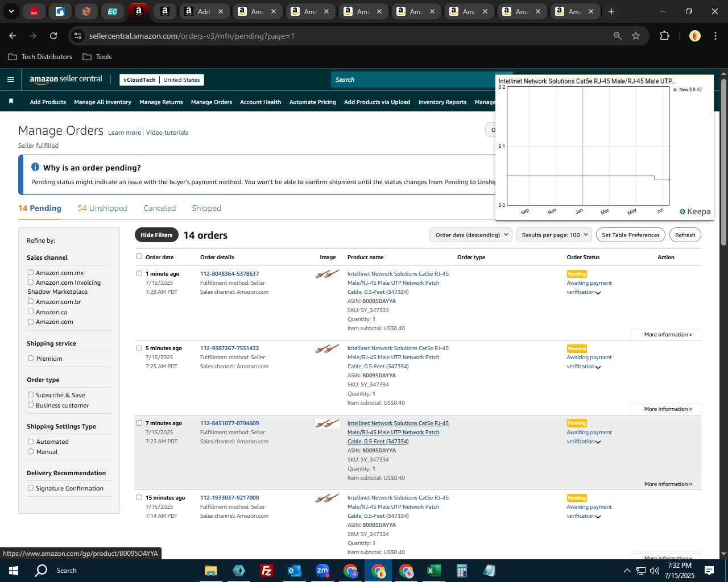The height and width of the screenshot is (582, 728).
Task: Click the zoom magnifier icon in address bar
Action: [617, 36]
